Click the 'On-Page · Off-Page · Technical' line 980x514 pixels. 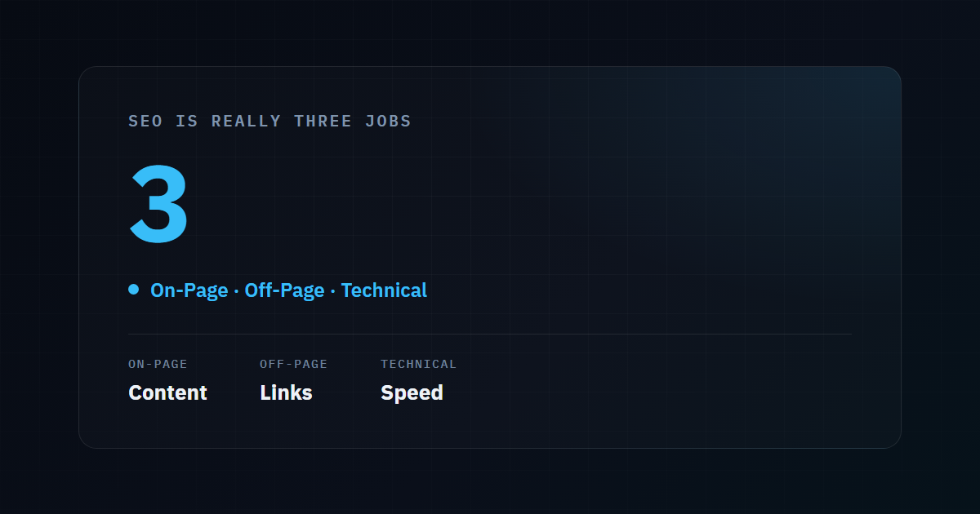click(x=288, y=290)
